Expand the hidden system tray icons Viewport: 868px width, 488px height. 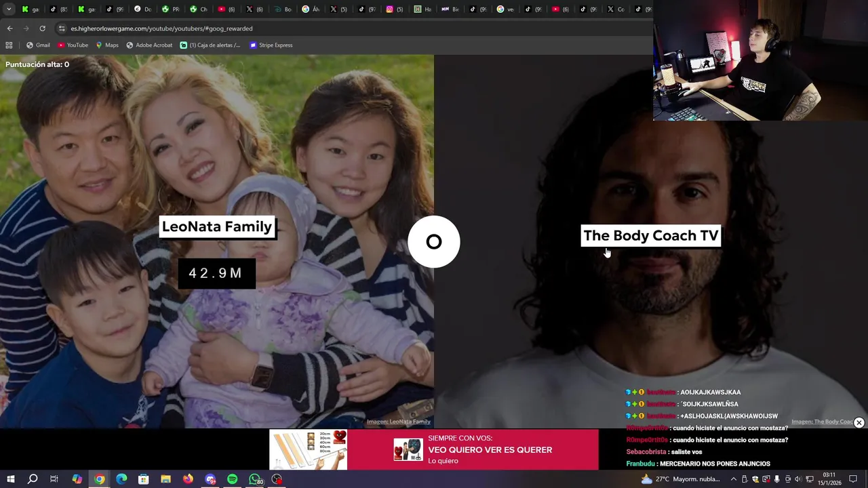733,479
